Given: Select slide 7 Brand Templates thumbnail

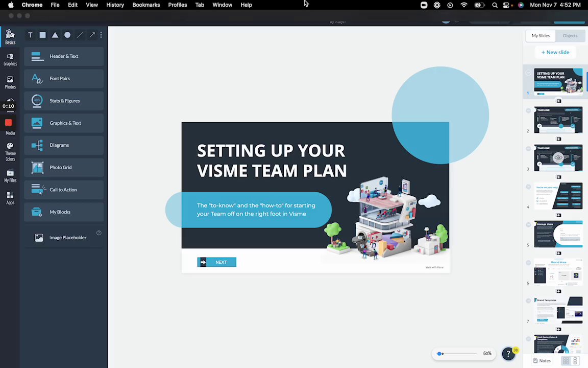Looking at the screenshot, I should (558, 310).
